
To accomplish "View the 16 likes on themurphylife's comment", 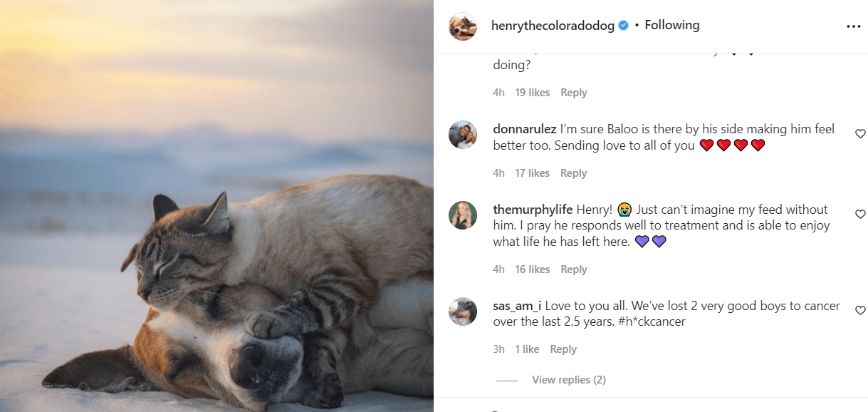I will (x=532, y=269).
